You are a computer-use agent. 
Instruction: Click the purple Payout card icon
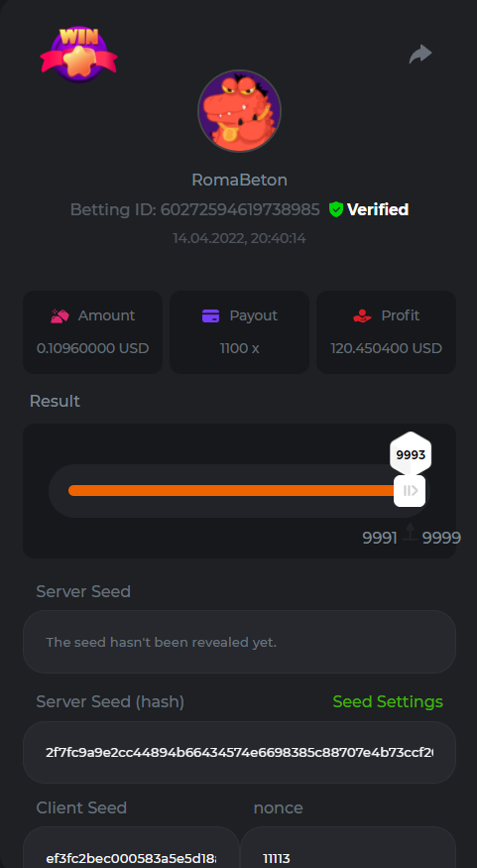pos(211,315)
